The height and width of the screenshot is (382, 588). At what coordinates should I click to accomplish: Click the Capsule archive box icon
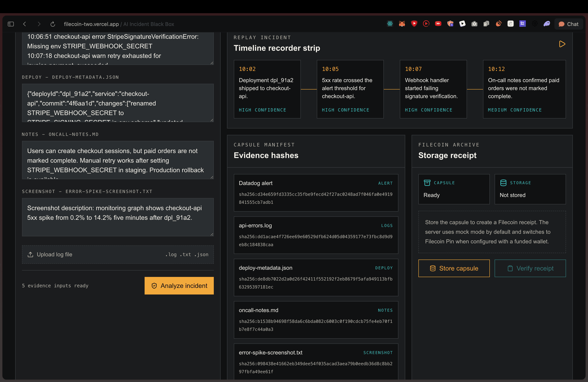tap(427, 183)
